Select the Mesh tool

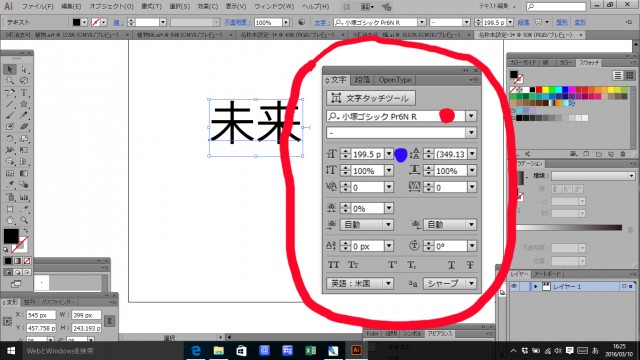10,173
